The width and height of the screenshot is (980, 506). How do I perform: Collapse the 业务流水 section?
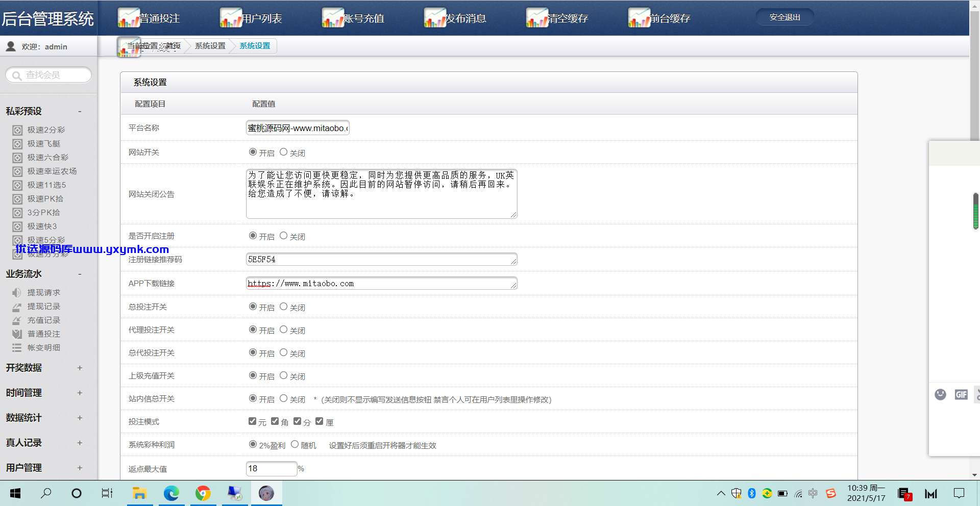pyautogui.click(x=80, y=274)
